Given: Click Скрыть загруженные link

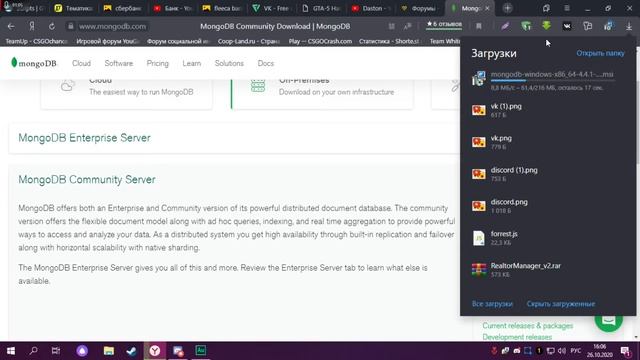Looking at the screenshot, I should [x=560, y=304].
